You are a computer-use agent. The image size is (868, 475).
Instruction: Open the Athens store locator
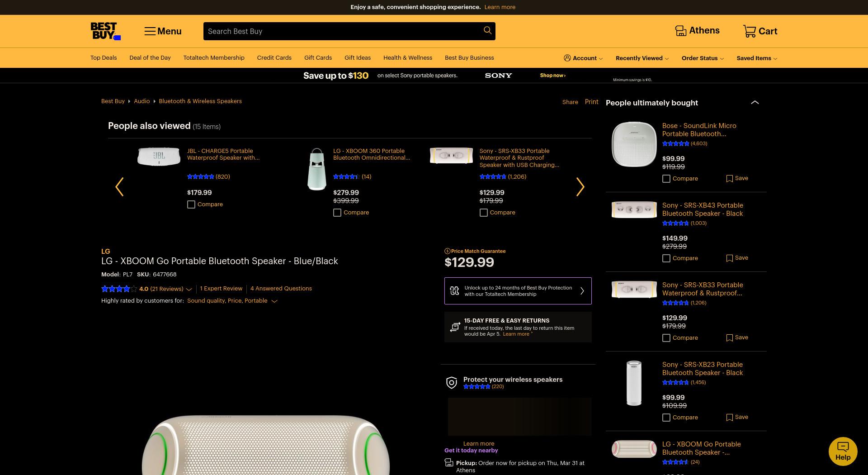pos(697,31)
